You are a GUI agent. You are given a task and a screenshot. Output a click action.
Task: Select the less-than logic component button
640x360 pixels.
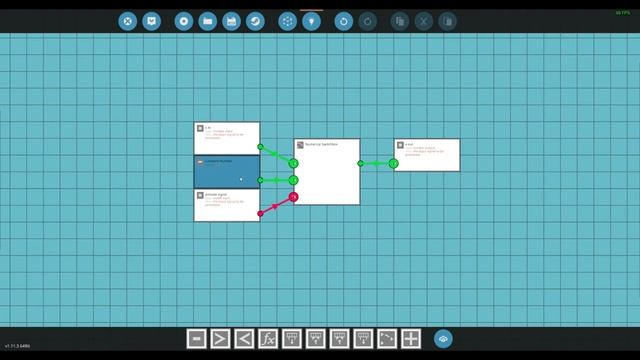[244, 339]
